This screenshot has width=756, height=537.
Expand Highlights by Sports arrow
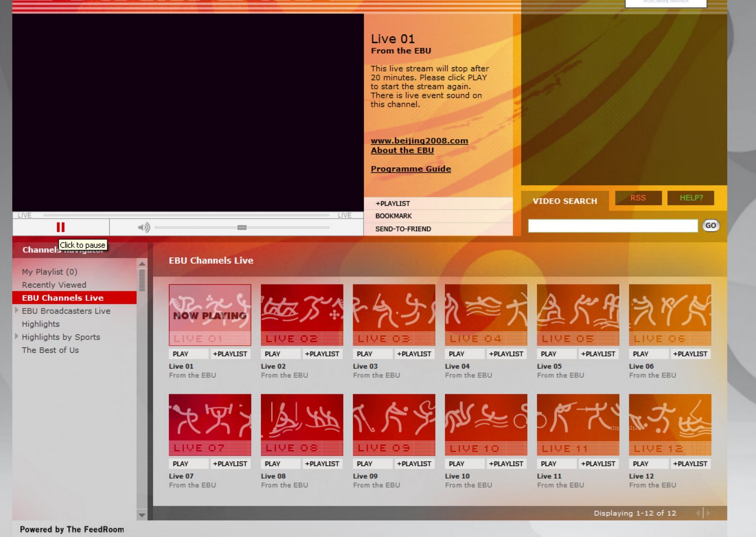[17, 336]
